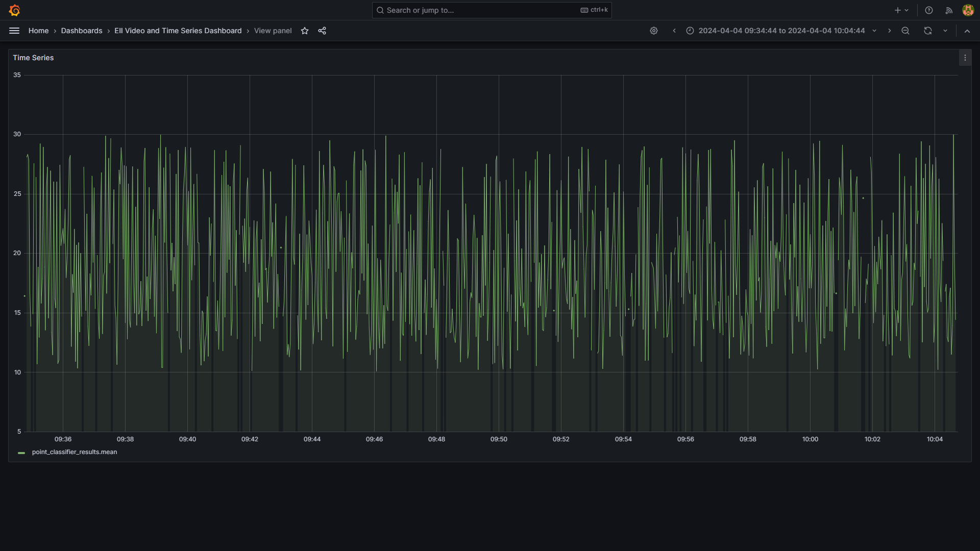980x551 pixels.
Task: Collapse the top toolbar with chevron-up
Action: click(x=967, y=31)
